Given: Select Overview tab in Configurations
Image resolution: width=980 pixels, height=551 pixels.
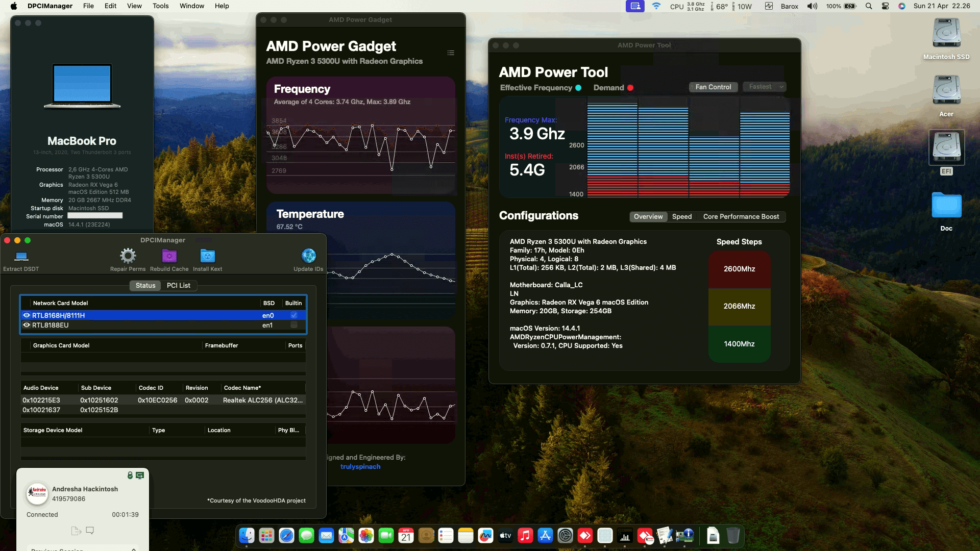Looking at the screenshot, I should coord(648,216).
